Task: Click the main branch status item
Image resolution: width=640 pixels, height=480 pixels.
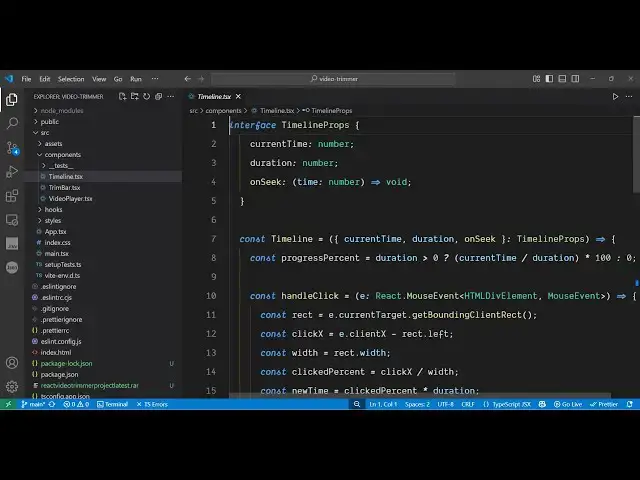Action: 33,404
